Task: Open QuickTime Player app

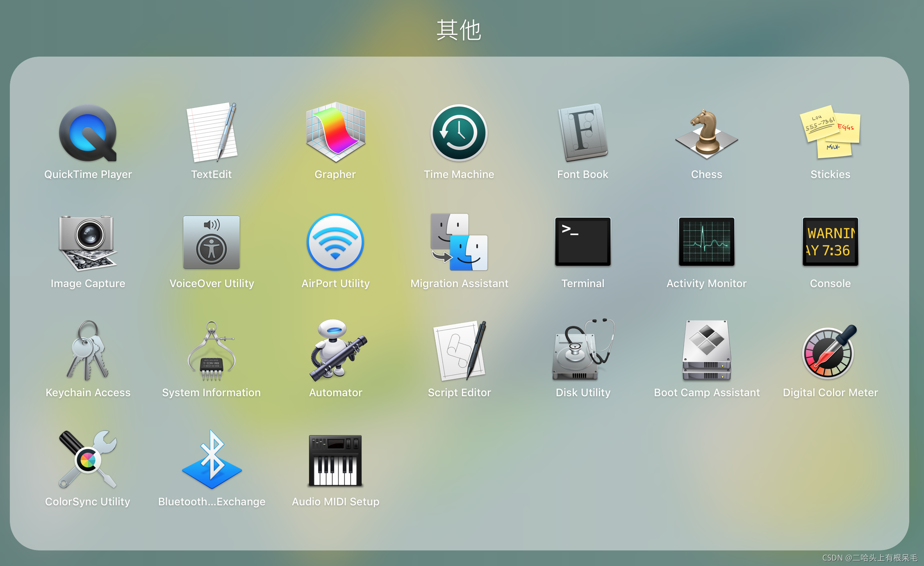Action: coord(88,133)
